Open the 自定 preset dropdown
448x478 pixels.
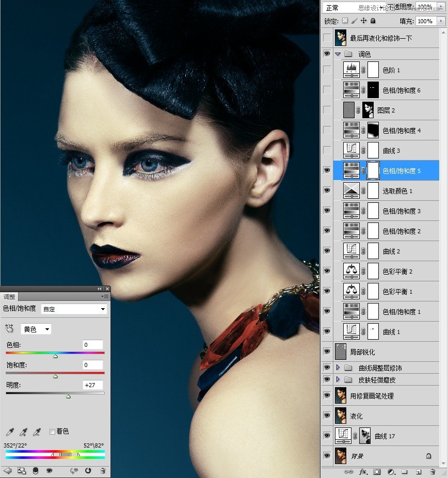tap(74, 309)
